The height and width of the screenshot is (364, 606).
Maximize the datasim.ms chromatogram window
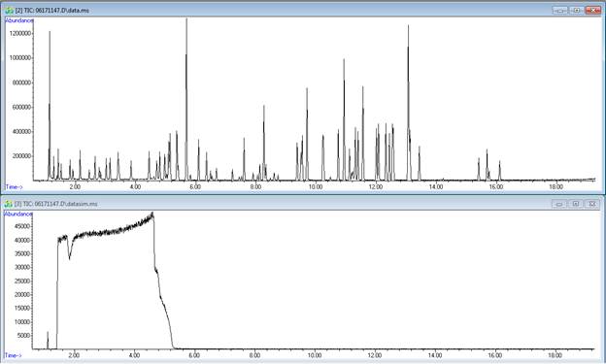(576, 204)
